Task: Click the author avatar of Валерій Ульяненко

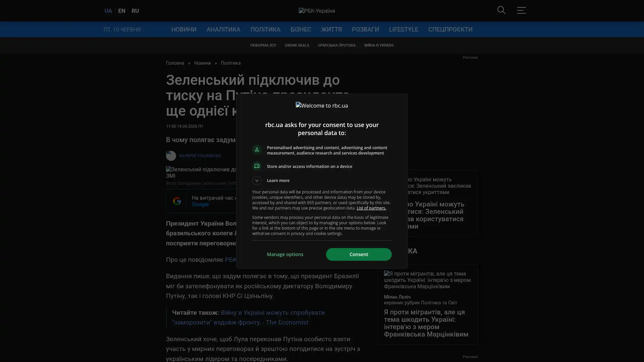Action: pyautogui.click(x=171, y=156)
